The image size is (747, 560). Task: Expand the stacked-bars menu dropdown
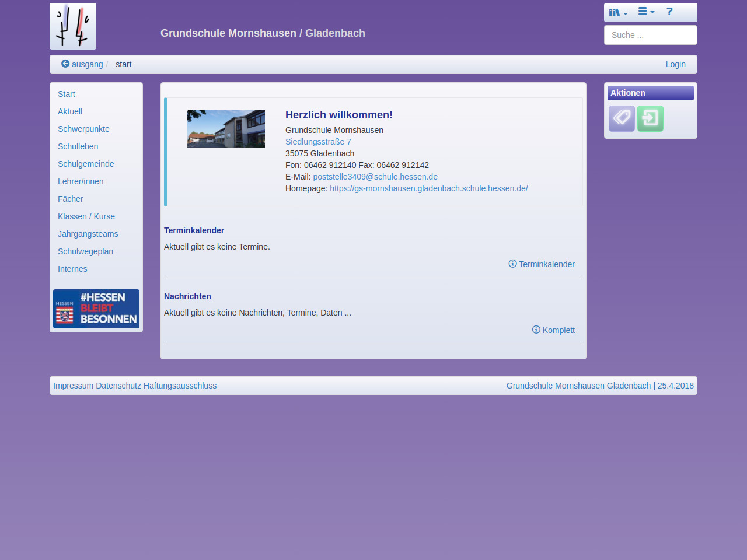(x=645, y=12)
